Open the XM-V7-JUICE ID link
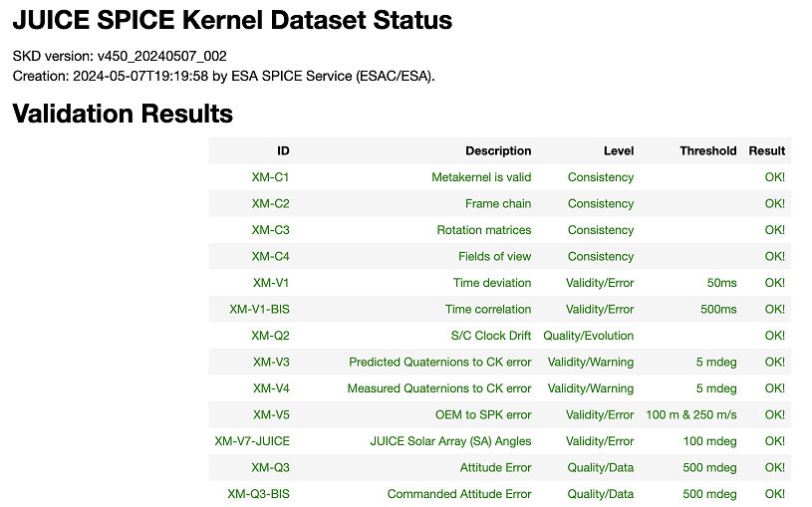The image size is (812, 507). 252,441
